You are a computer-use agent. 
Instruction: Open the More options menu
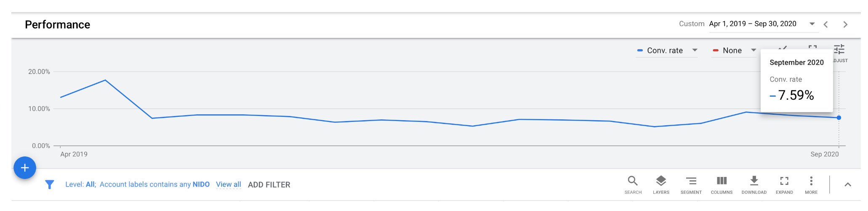[x=811, y=185]
